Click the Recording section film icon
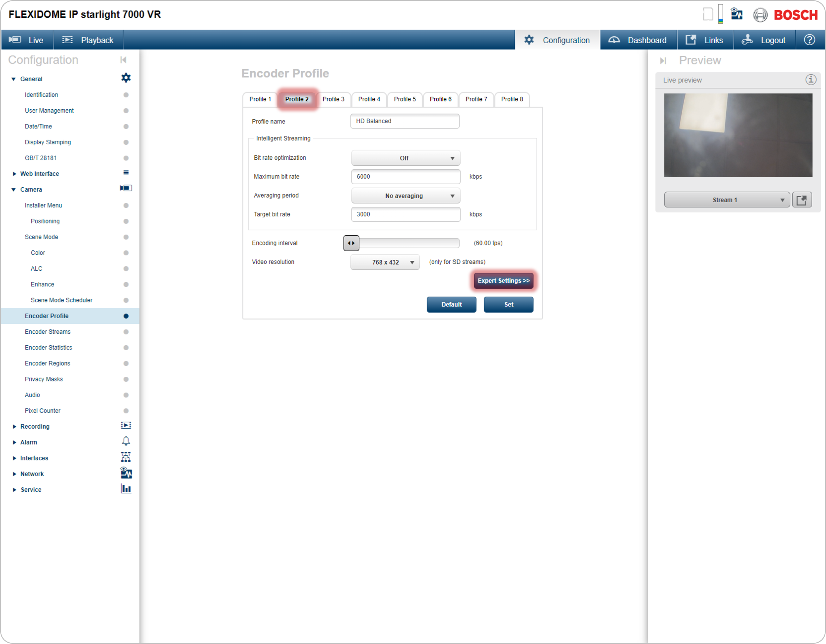826x644 pixels. pyautogui.click(x=126, y=426)
